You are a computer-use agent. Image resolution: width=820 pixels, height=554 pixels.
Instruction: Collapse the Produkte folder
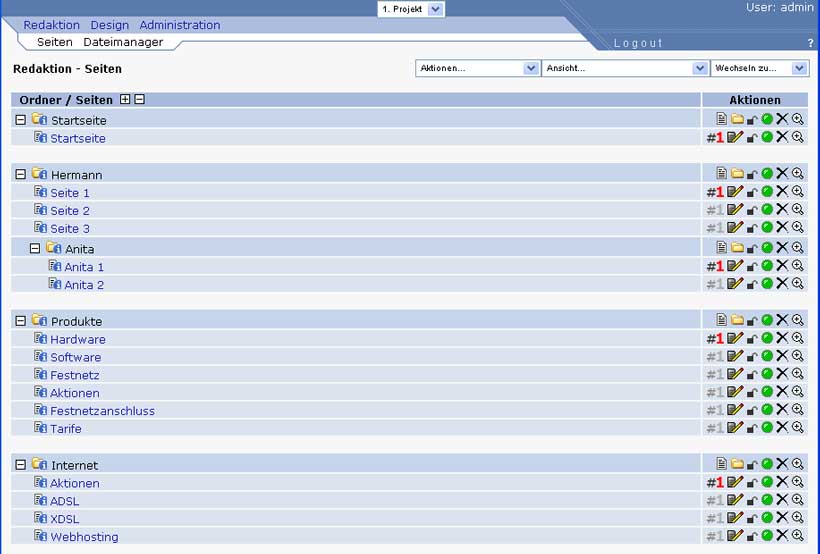pyautogui.click(x=20, y=321)
